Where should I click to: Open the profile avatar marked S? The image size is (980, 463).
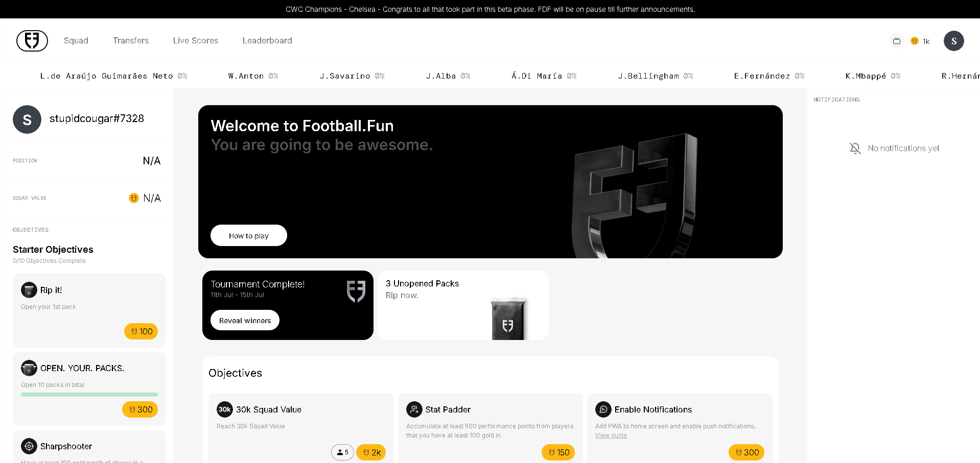click(x=953, y=40)
